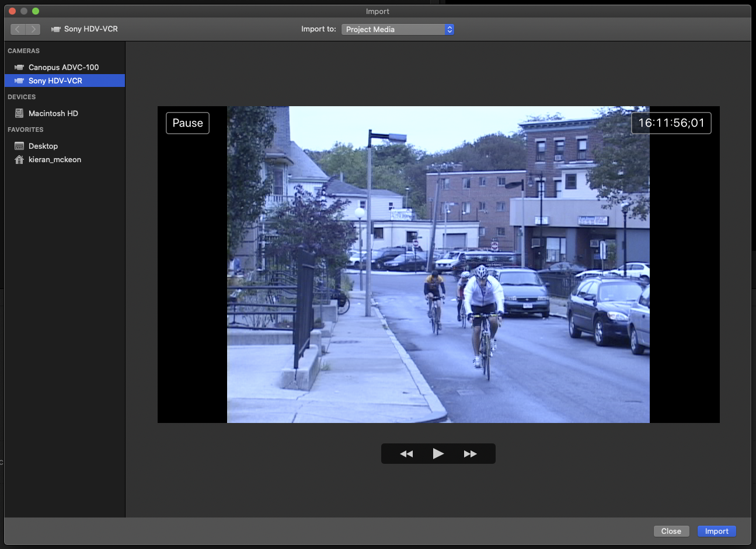Viewport: 756px width, 549px height.
Task: Click the video preview of cyclists
Action: point(438,264)
